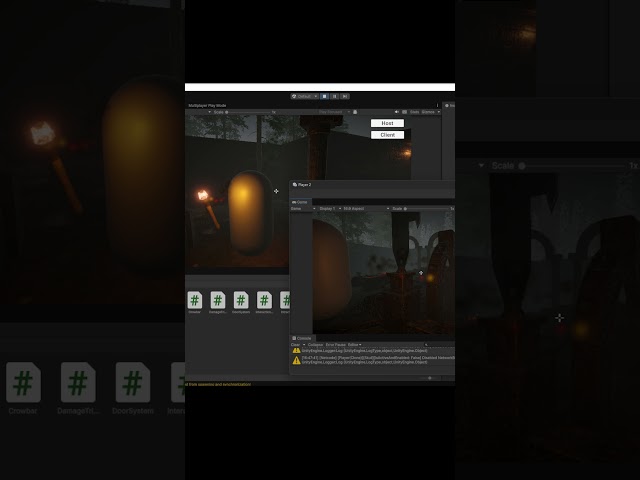Open the Game dropdown in Player 2 window
This screenshot has height=480, width=640.
(303, 209)
